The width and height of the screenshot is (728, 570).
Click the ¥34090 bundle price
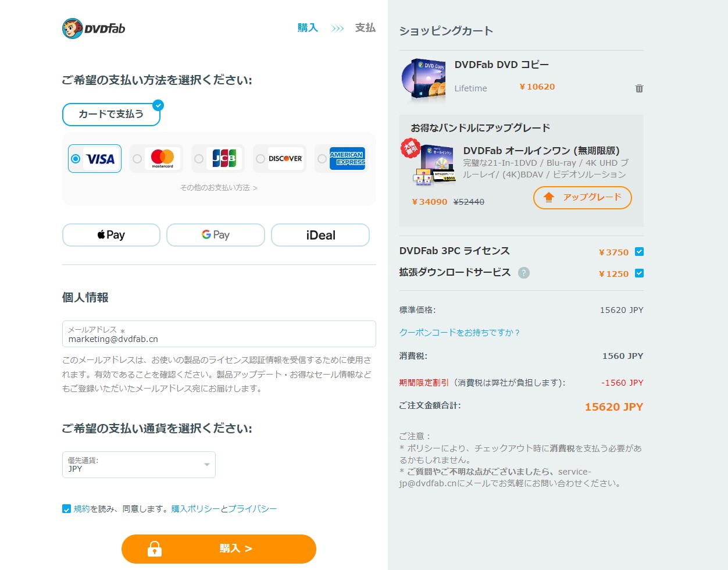coord(430,202)
